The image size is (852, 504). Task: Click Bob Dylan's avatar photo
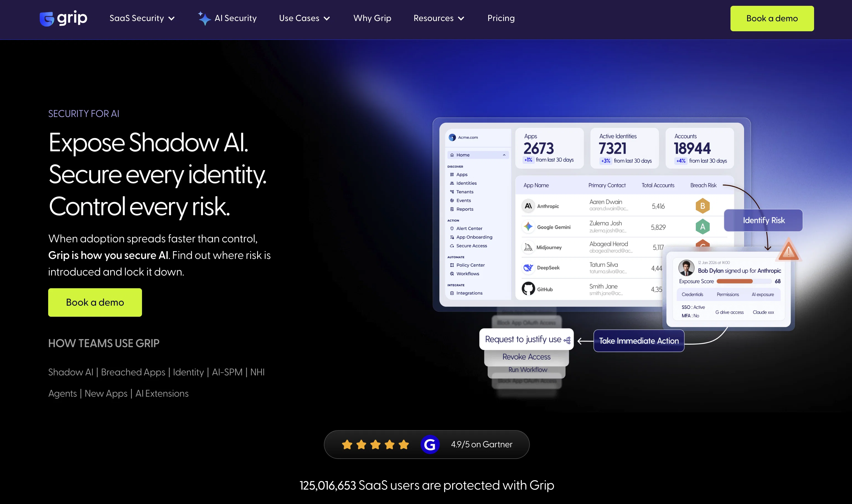(x=686, y=267)
